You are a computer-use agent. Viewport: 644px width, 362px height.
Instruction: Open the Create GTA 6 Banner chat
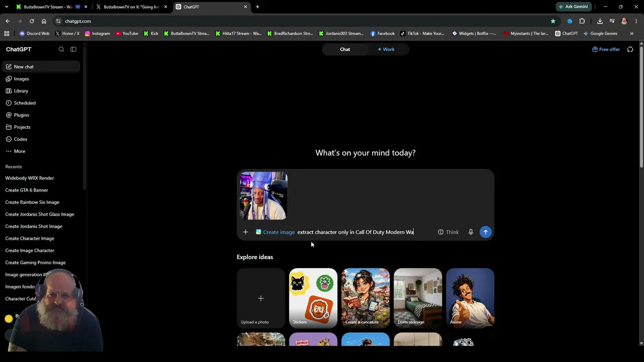[27, 190]
